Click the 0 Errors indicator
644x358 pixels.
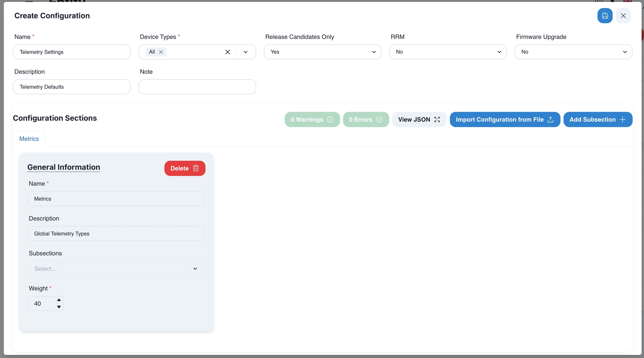(366, 120)
